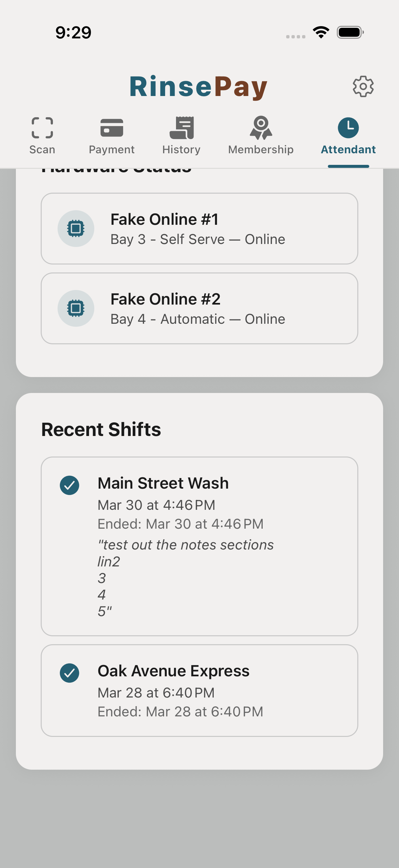The height and width of the screenshot is (868, 399).
Task: Tap the checkmark on Main Street Wash shift
Action: coord(70,485)
